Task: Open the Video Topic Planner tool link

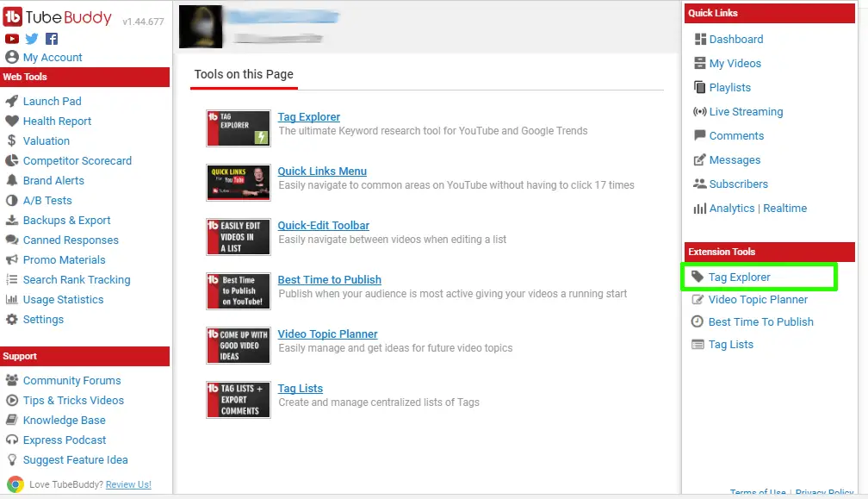Action: [x=328, y=334]
